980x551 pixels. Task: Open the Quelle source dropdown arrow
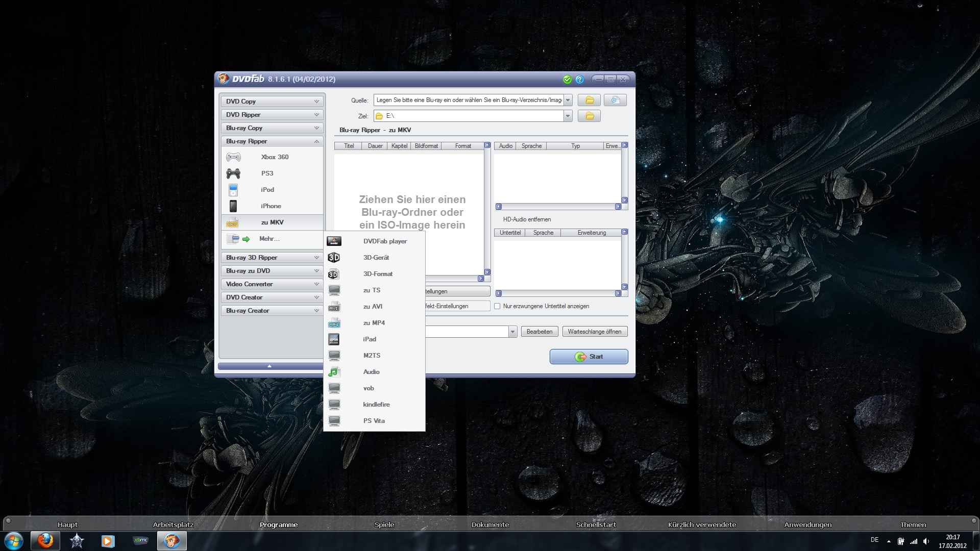pyautogui.click(x=568, y=100)
